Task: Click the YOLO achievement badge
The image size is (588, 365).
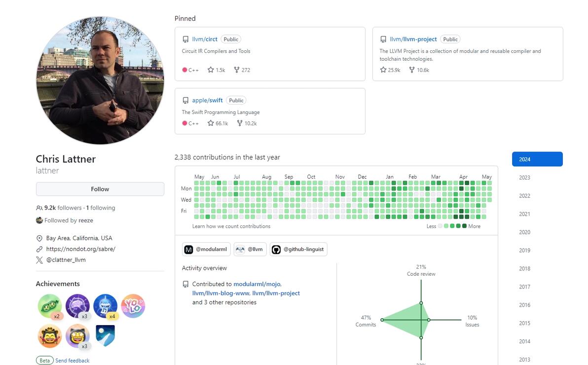Action: click(x=133, y=306)
